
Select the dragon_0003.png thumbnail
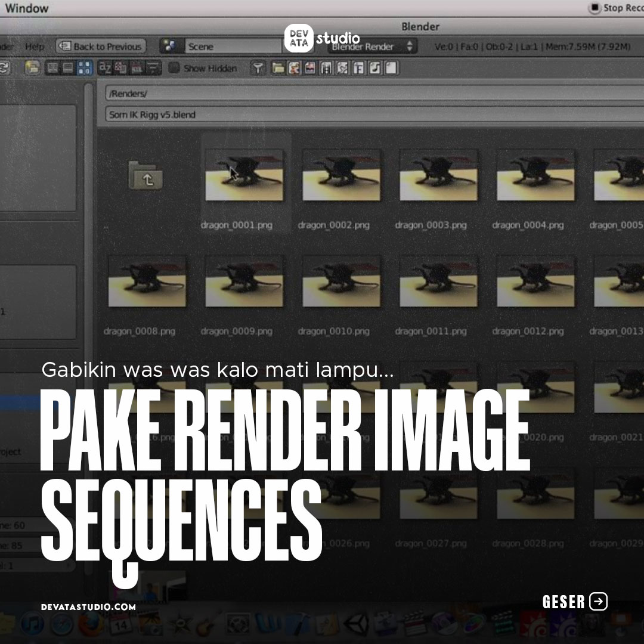click(x=439, y=175)
